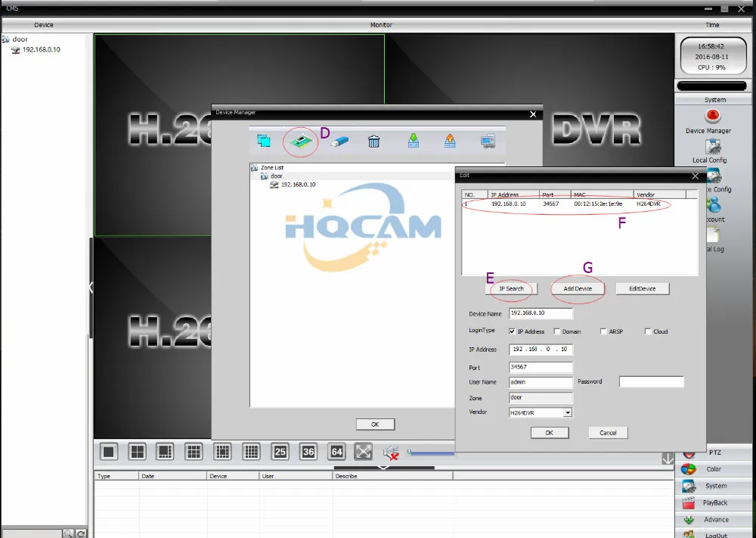This screenshot has width=756, height=538.
Task: Select the six-view layout icon
Action: click(x=165, y=452)
